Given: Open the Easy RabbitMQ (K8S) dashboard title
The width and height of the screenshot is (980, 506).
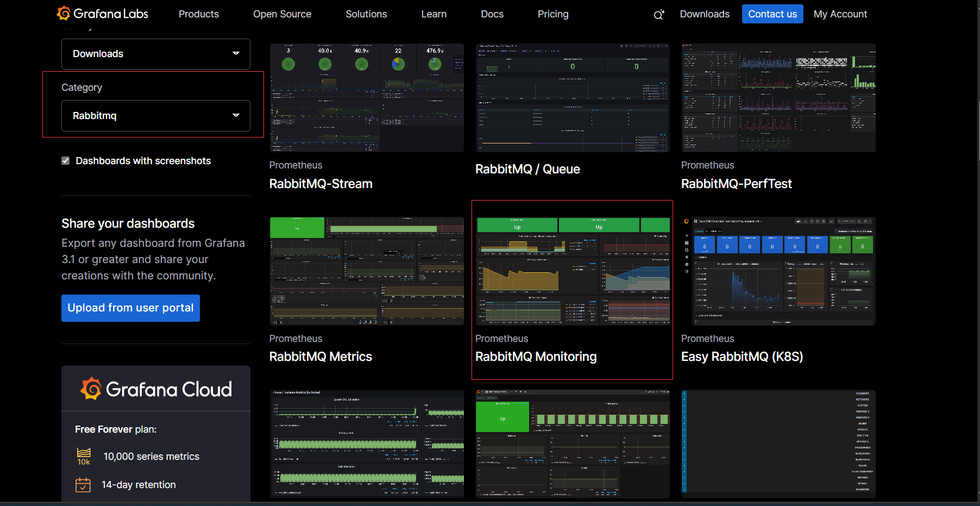Looking at the screenshot, I should point(742,357).
